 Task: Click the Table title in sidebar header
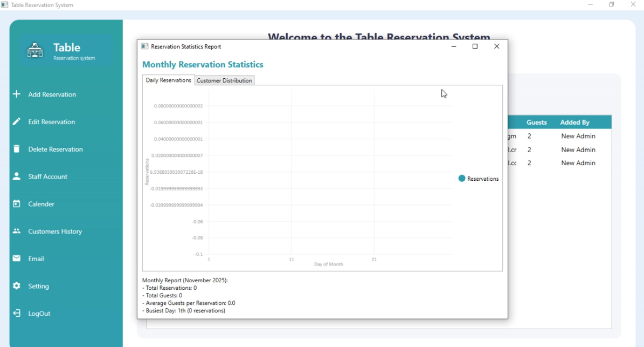point(66,47)
